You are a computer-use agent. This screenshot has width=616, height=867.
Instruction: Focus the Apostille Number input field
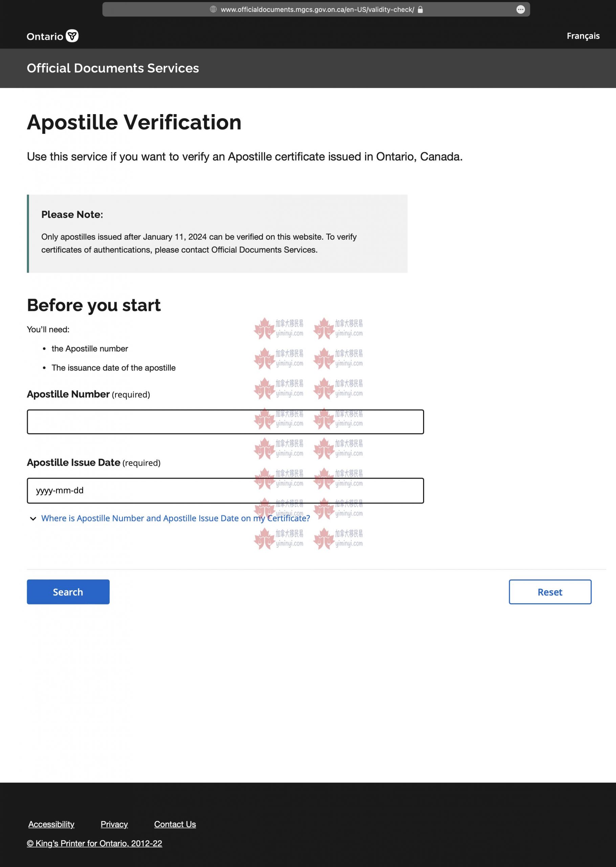225,422
